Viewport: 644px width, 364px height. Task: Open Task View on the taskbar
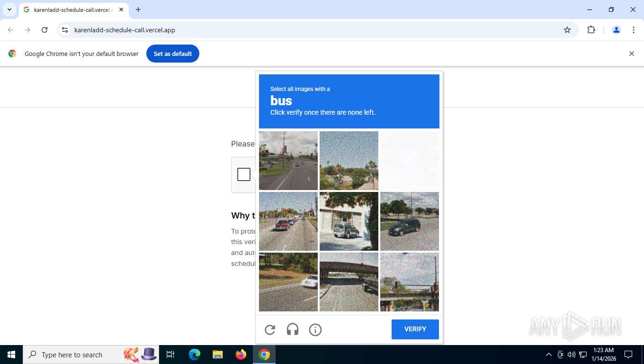170,355
